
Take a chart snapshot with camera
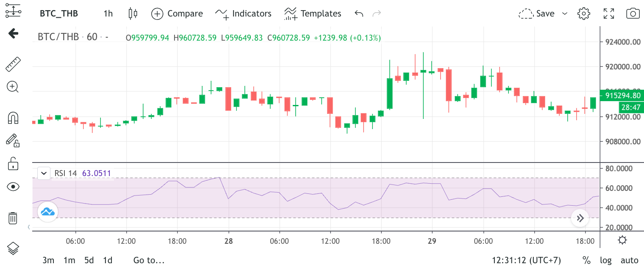click(633, 14)
